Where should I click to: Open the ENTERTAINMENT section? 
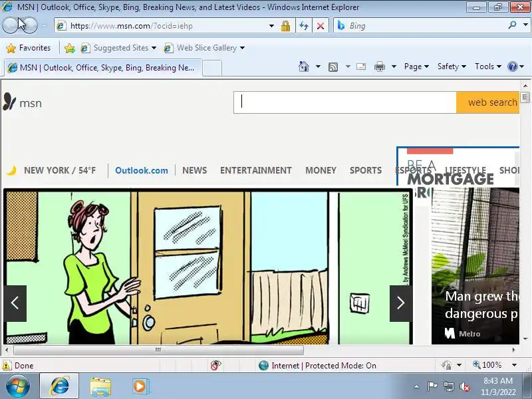tap(256, 170)
